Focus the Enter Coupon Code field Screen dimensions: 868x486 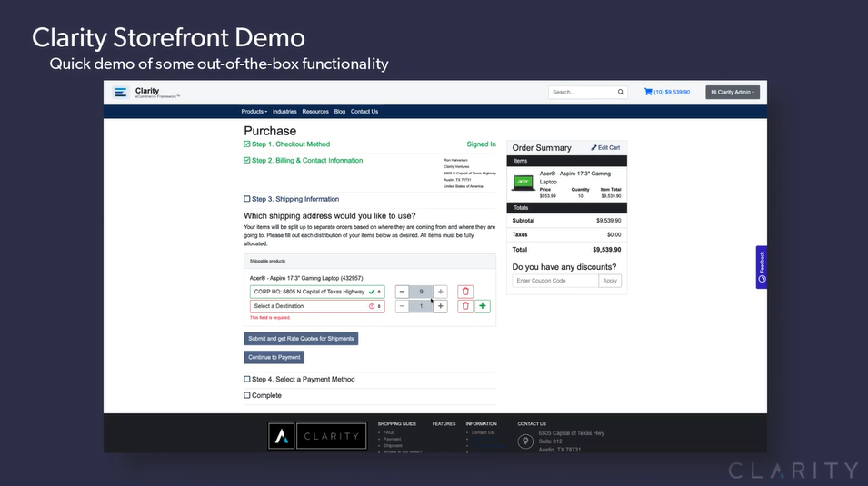click(x=555, y=281)
